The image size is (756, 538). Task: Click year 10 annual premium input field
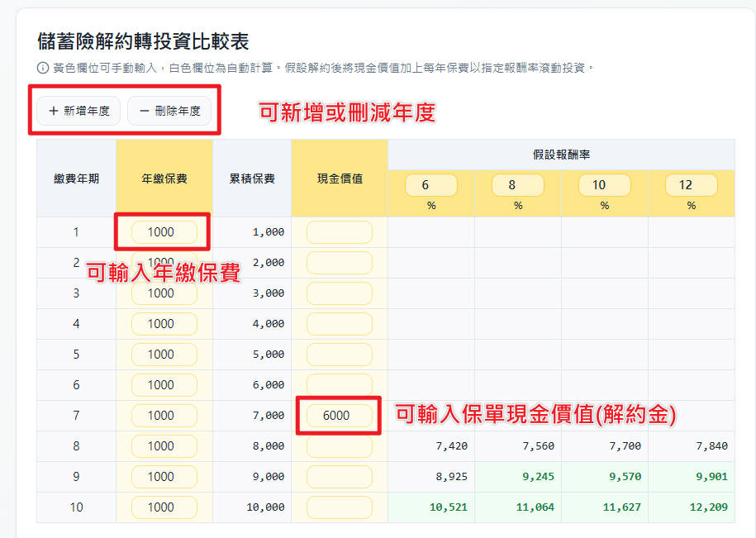[x=164, y=507]
